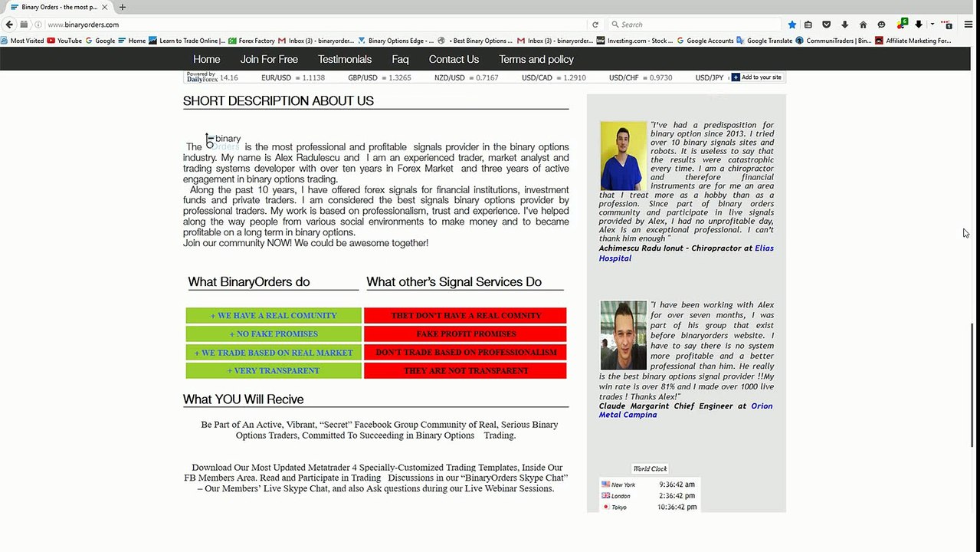
Task: Open the Downloads arrow icon
Action: click(844, 25)
